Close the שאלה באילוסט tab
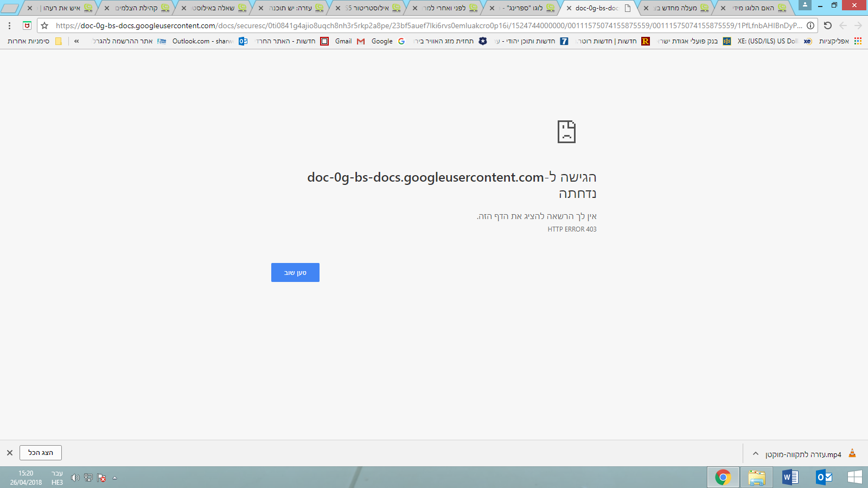868x488 pixels. coord(184,8)
